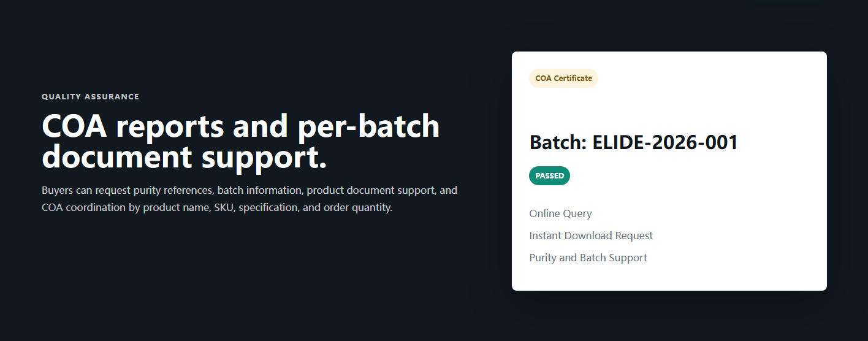
Task: Click per-batch in the main headline
Action: pos(368,126)
